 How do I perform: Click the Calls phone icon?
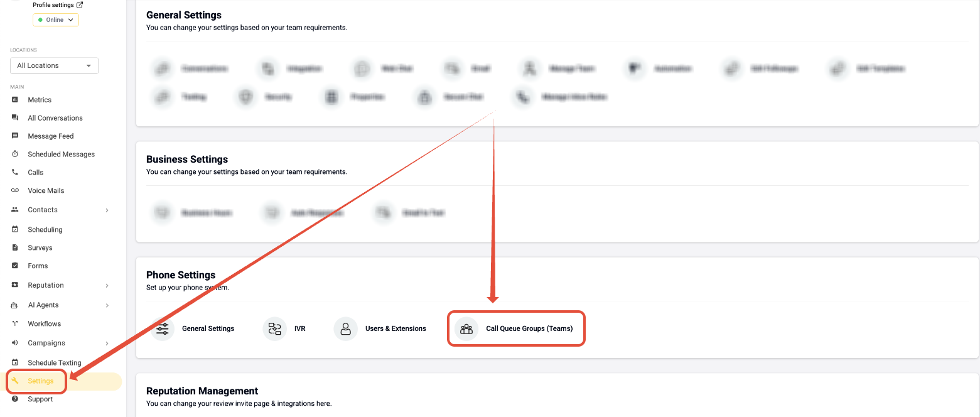pos(15,172)
